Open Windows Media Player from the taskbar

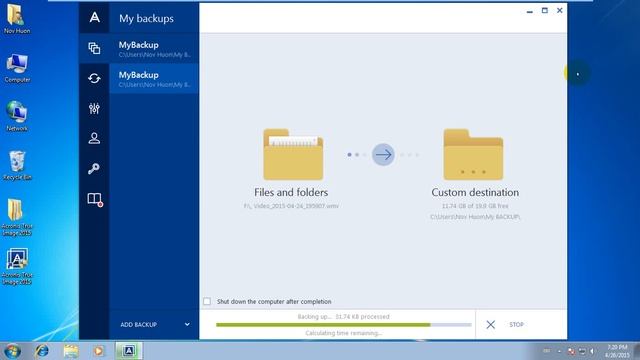coord(98,351)
